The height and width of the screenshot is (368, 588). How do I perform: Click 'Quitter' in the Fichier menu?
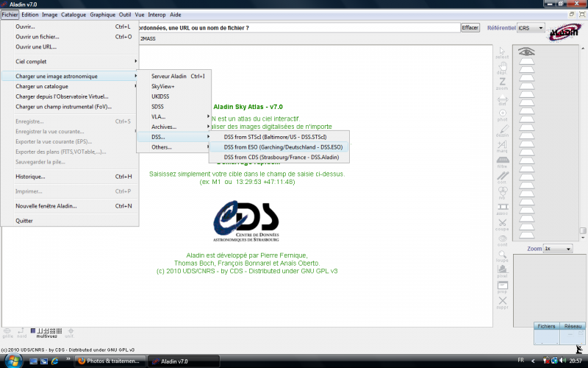click(x=70, y=221)
